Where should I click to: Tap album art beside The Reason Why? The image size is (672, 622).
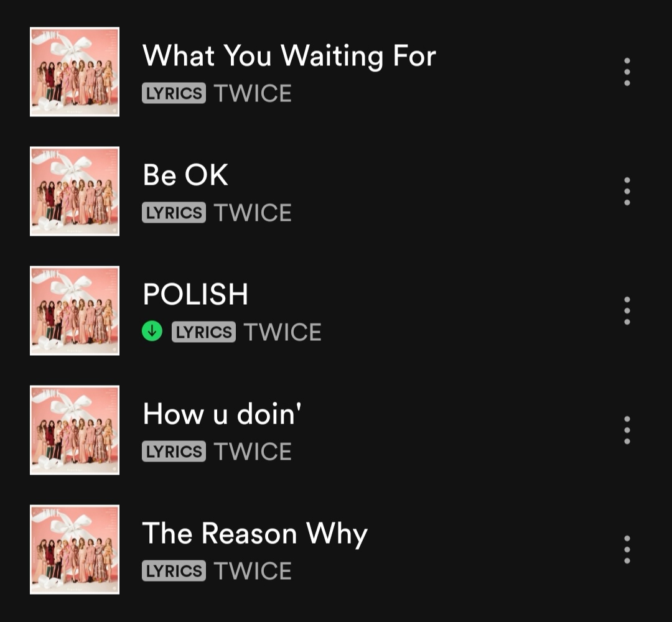click(75, 550)
